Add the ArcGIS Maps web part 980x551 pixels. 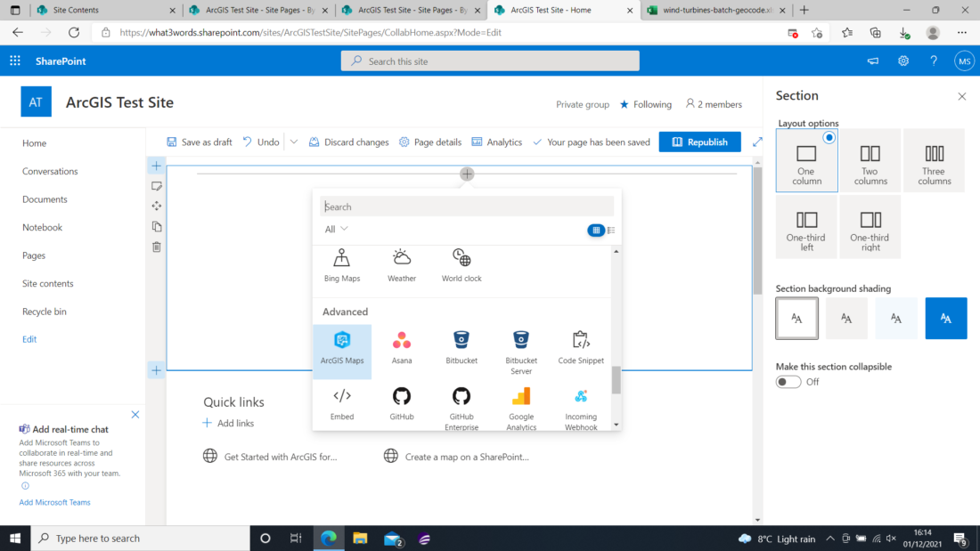pos(342,351)
